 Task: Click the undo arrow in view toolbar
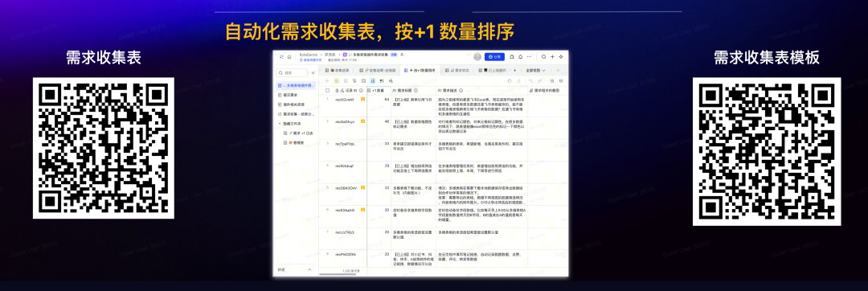point(530,80)
